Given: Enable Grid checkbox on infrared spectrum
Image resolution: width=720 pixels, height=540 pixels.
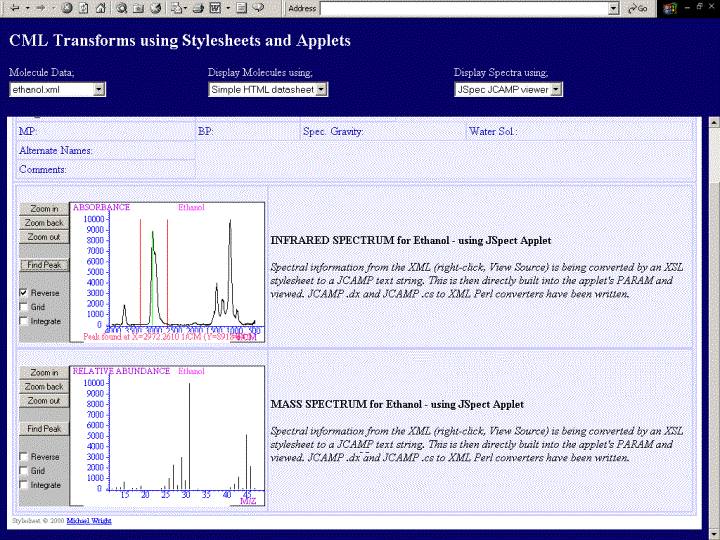Looking at the screenshot, I should [24, 307].
